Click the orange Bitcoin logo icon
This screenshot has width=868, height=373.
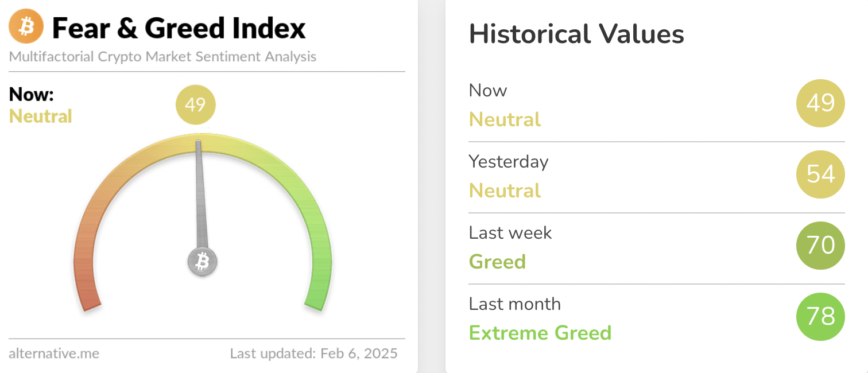pos(26,27)
